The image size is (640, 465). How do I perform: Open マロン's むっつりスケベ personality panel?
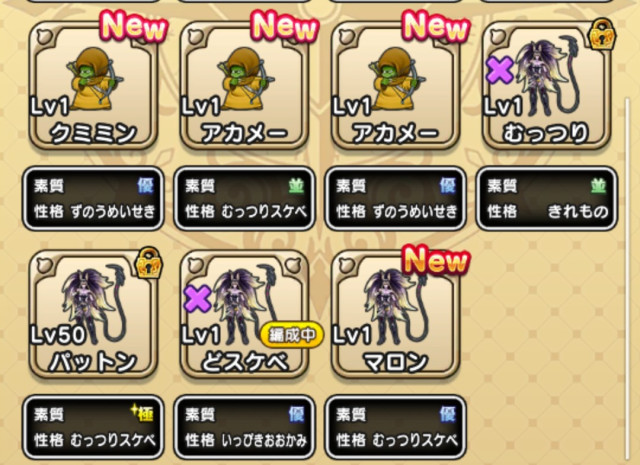pos(395,427)
